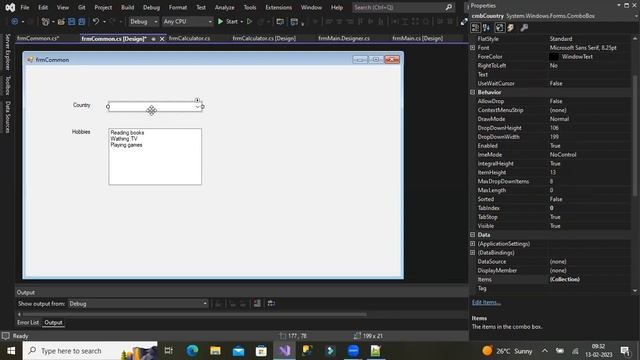Screen dimensions: 640x360
Task: Switch to frmMain.Designer.cs tab
Action: pyautogui.click(x=344, y=38)
